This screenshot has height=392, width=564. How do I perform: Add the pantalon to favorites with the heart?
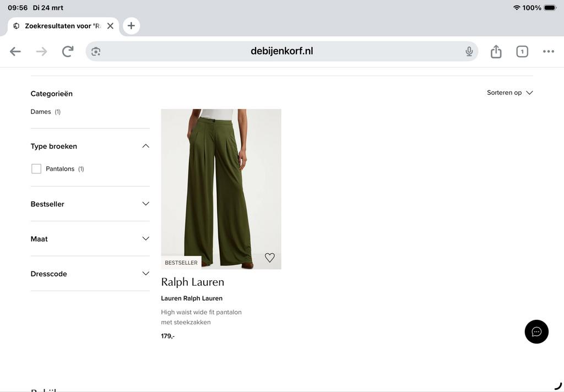point(269,257)
